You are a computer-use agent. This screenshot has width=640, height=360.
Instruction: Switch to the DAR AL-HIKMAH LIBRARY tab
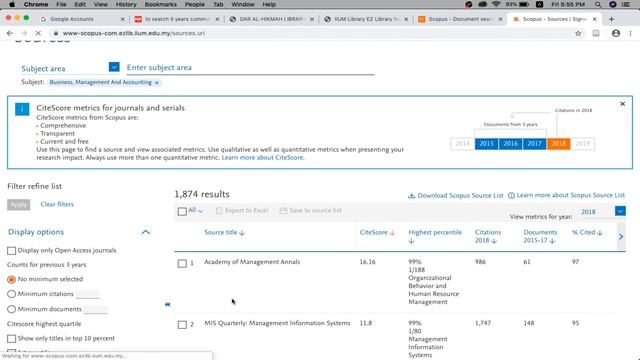click(271, 19)
